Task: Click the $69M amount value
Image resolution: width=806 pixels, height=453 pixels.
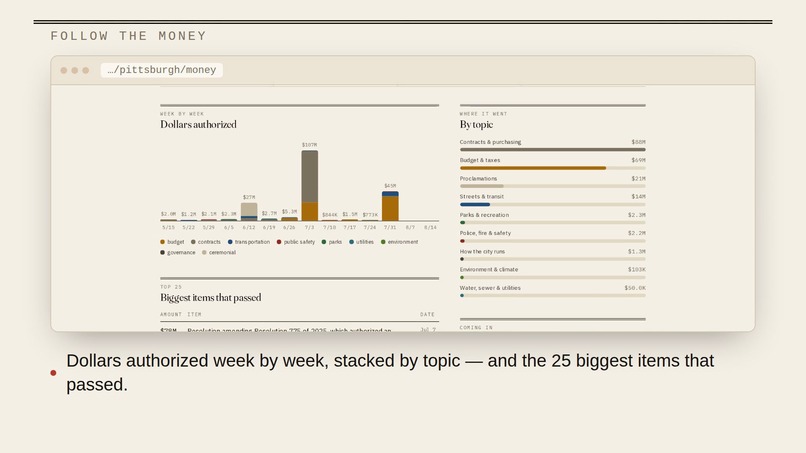Action: [x=638, y=160]
